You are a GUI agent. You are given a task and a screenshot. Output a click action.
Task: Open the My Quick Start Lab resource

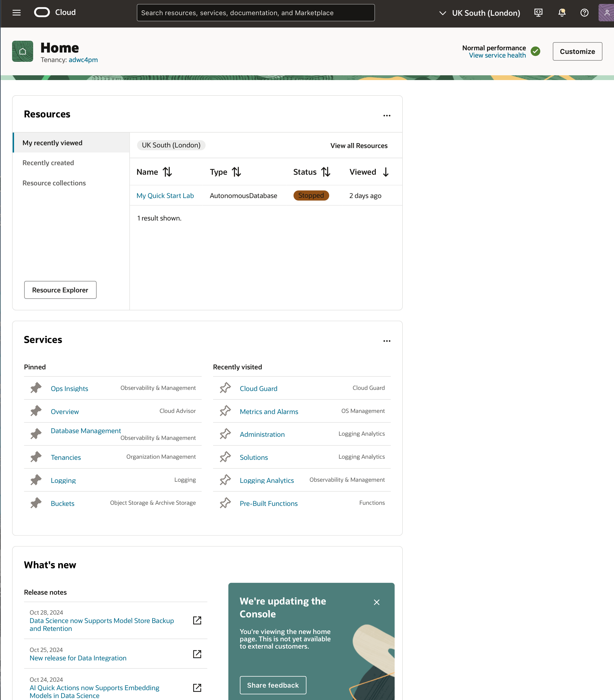tap(165, 195)
